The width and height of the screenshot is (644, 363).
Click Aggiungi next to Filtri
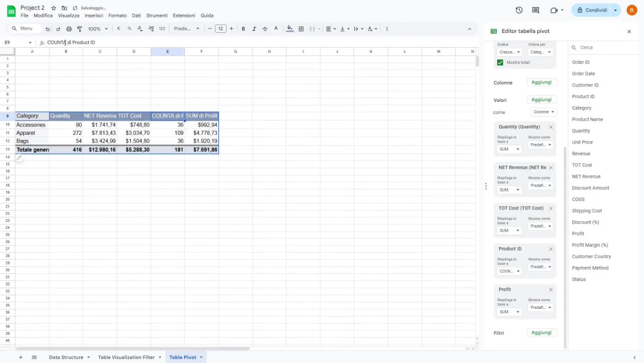[x=542, y=333]
